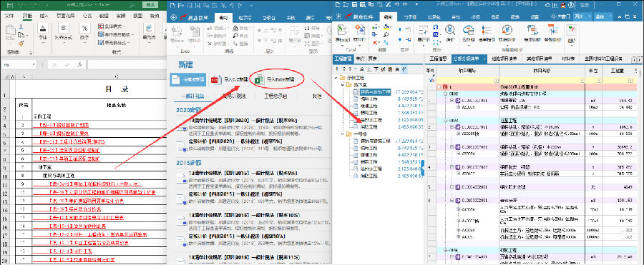The image size is (644, 265).
Task: Collapse the root project tree node
Action: pos(337,78)
